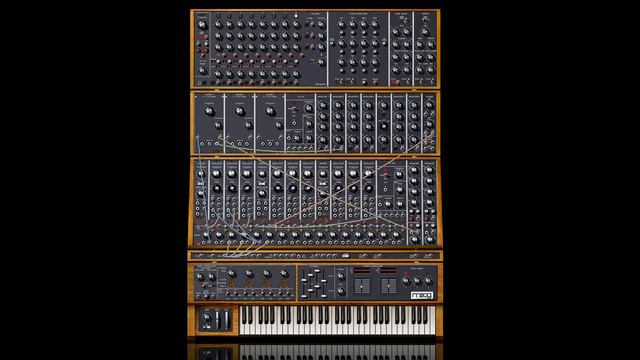Click top-left knob of the four-by-four knob module
This screenshot has width=640, height=360.
[x=341, y=24]
